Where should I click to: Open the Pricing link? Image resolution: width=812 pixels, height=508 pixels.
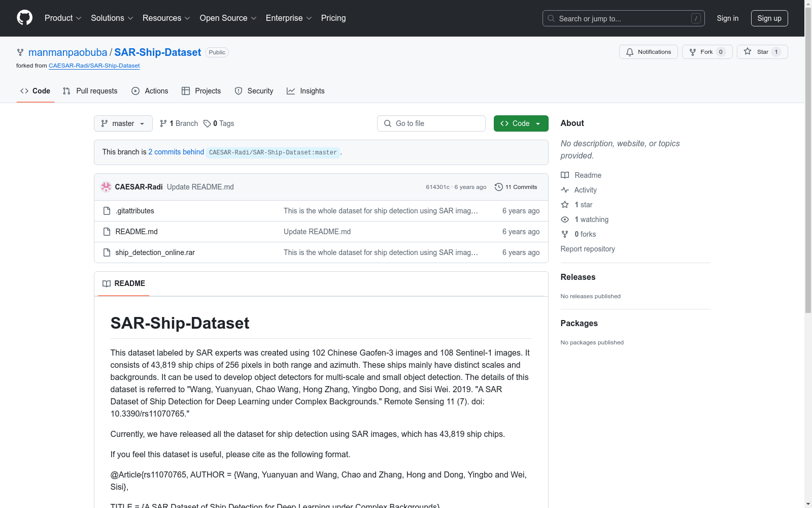click(x=333, y=18)
